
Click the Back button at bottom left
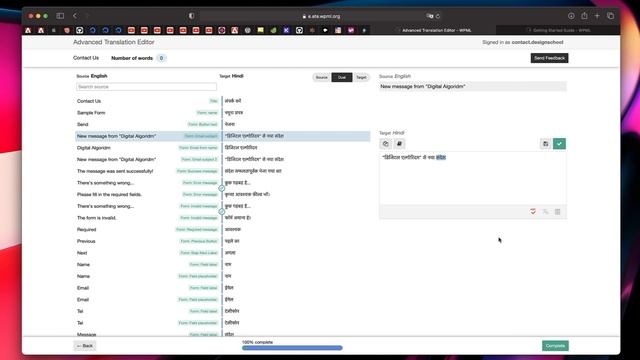(85, 346)
